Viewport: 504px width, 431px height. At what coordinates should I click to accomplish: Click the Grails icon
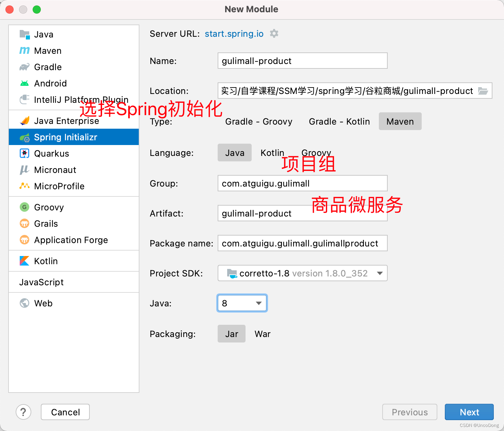point(24,224)
